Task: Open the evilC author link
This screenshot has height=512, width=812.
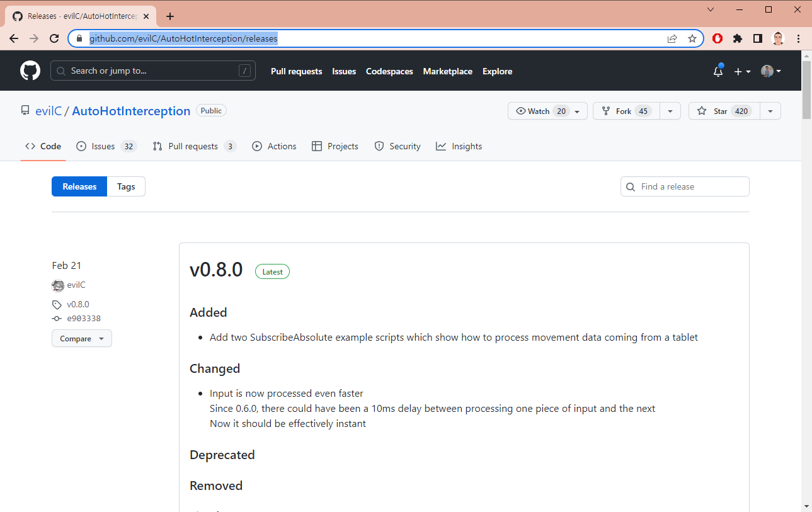Action: (x=76, y=285)
